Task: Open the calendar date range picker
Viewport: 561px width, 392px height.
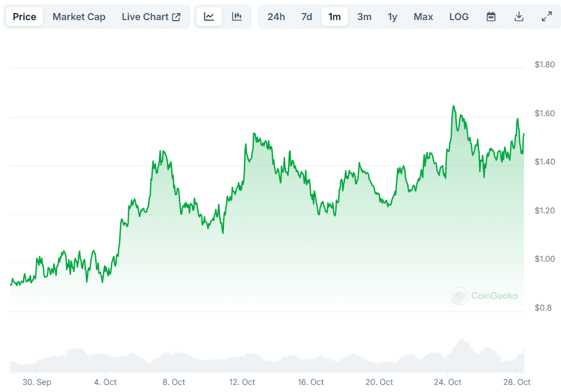Action: (491, 17)
